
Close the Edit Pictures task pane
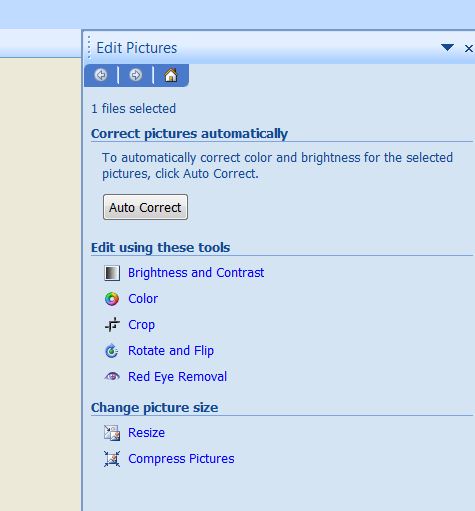(x=469, y=48)
